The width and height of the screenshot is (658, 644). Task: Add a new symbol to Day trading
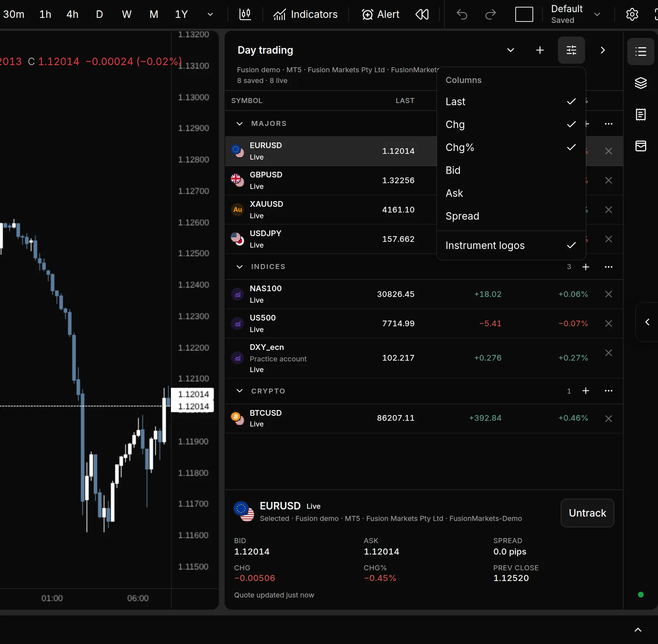pos(540,50)
